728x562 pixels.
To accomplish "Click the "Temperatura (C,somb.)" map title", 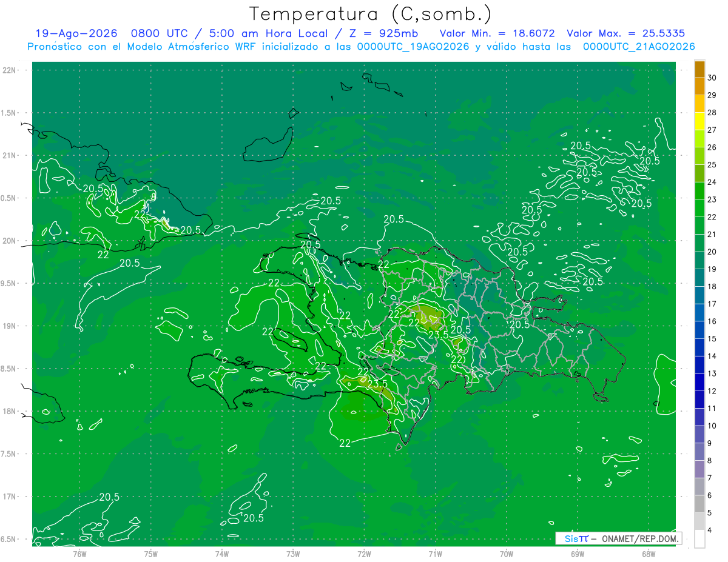I will [370, 14].
